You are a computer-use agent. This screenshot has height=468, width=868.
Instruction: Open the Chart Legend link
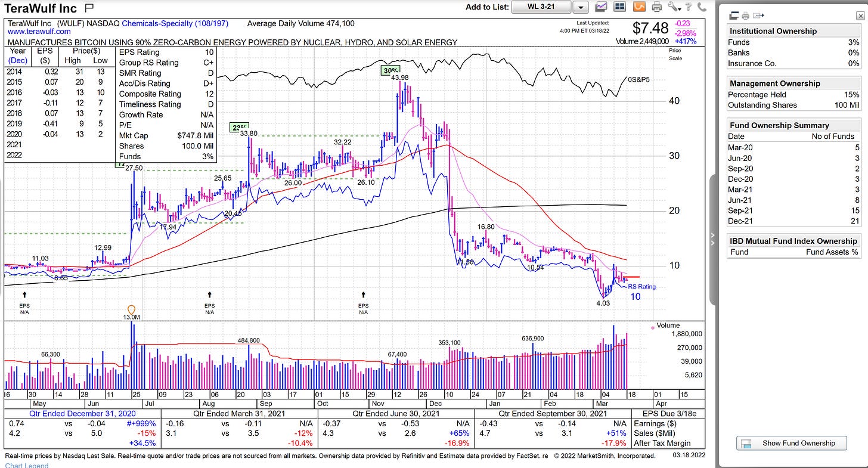[27, 465]
